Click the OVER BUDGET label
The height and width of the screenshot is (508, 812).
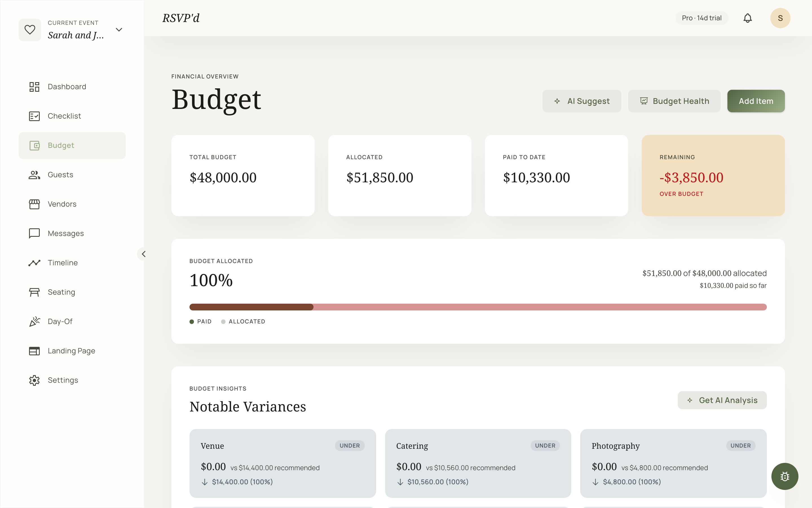click(x=681, y=194)
